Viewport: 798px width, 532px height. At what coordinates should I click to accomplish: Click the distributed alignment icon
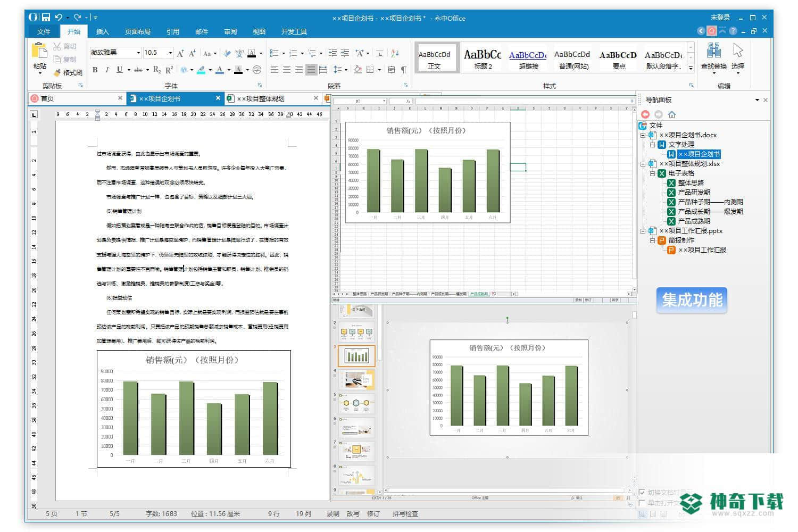[323, 70]
